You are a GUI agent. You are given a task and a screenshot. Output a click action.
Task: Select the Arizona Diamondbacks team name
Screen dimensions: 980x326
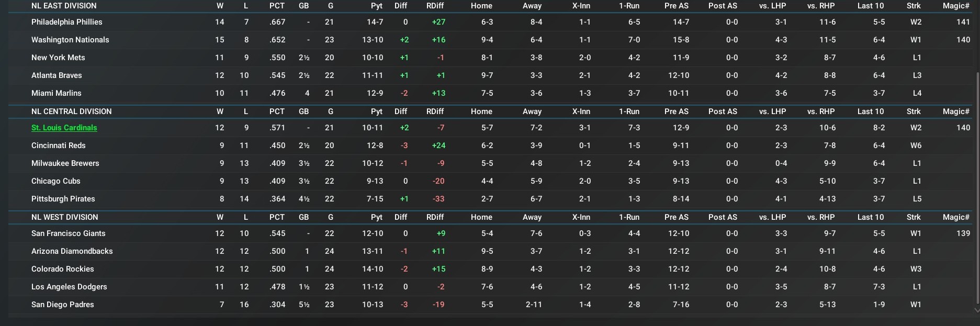pos(72,251)
